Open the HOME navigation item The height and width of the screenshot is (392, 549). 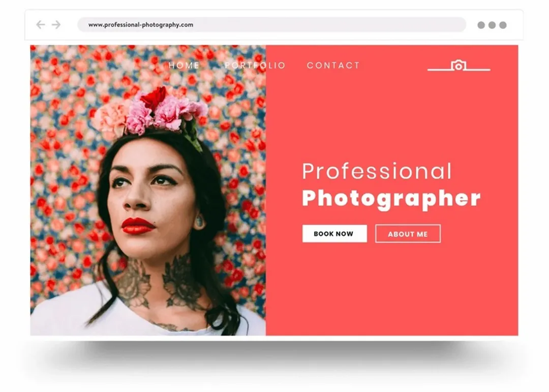pos(184,66)
